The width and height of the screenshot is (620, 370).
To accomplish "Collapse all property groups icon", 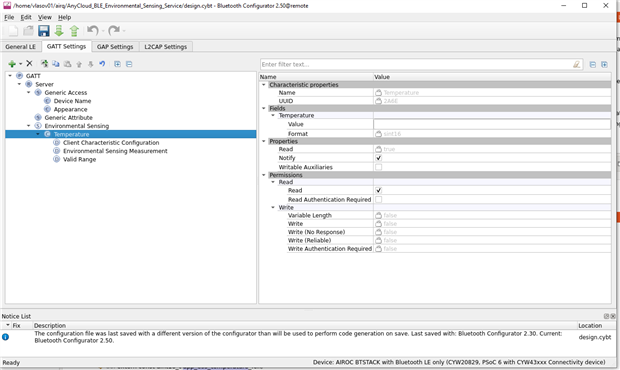I will [592, 64].
